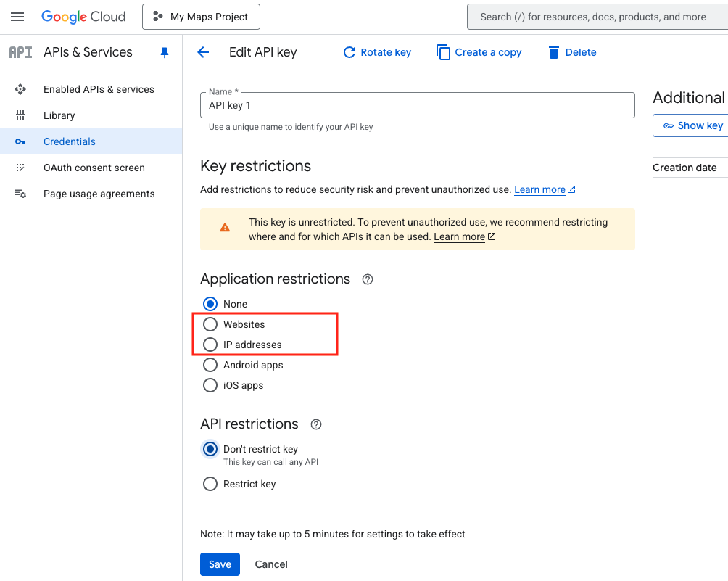Select the Websites radio button
The width and height of the screenshot is (728, 581).
[210, 324]
